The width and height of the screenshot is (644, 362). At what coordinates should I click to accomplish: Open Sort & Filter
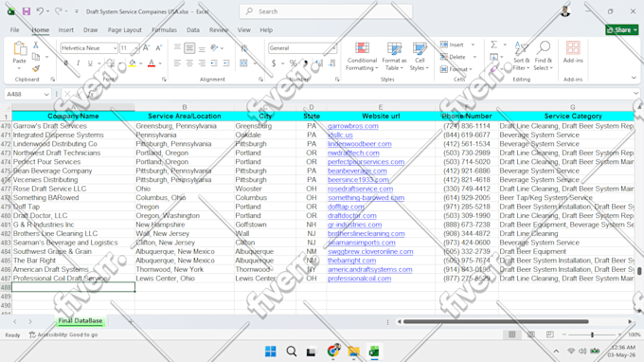[521, 56]
